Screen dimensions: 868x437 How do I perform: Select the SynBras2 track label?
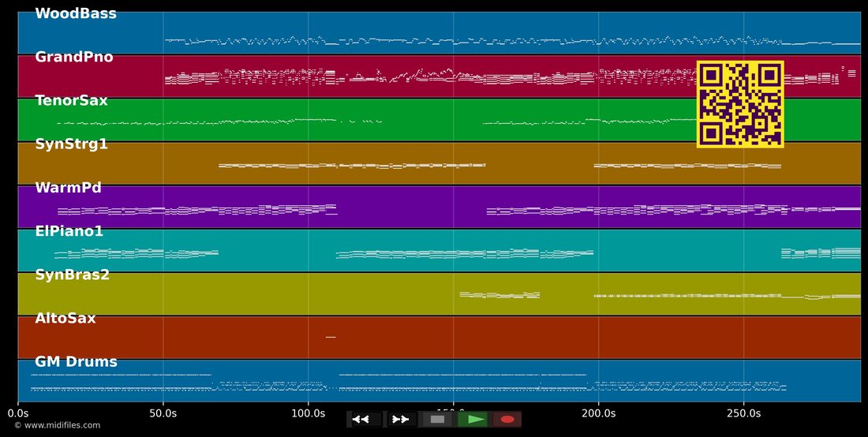pos(72,275)
